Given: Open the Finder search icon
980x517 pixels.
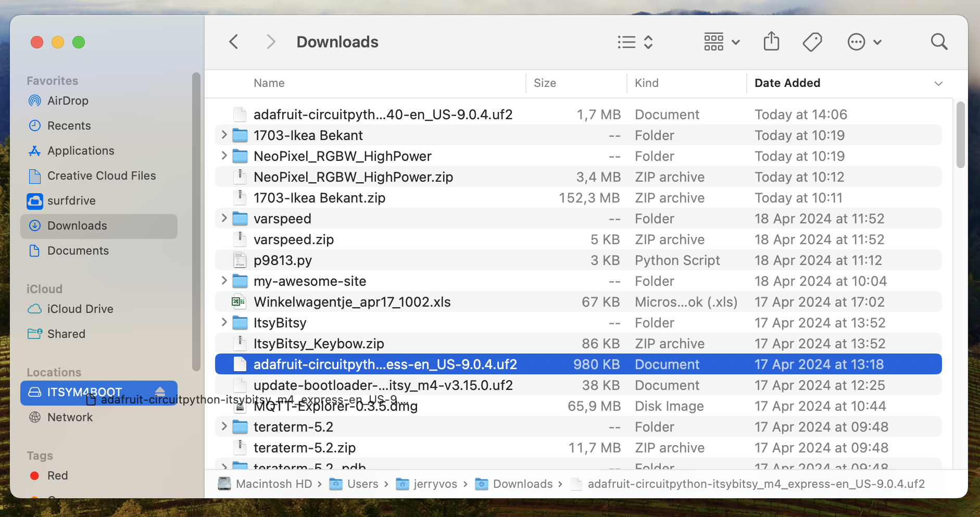Looking at the screenshot, I should coord(939,42).
